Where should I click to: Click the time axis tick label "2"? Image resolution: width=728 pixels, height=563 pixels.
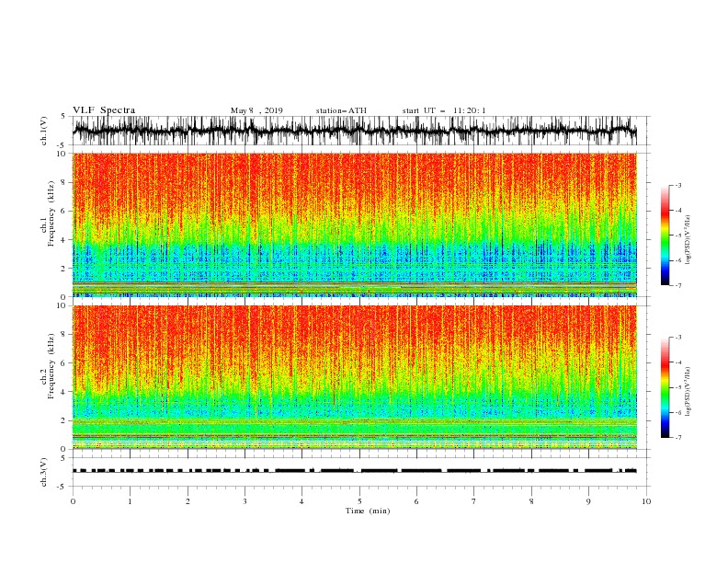pos(188,501)
